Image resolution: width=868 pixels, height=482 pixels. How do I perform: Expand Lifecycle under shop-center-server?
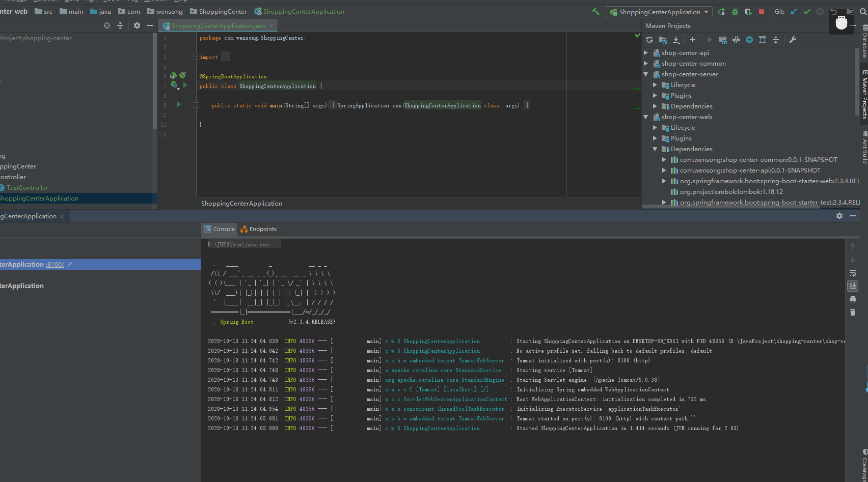point(655,85)
